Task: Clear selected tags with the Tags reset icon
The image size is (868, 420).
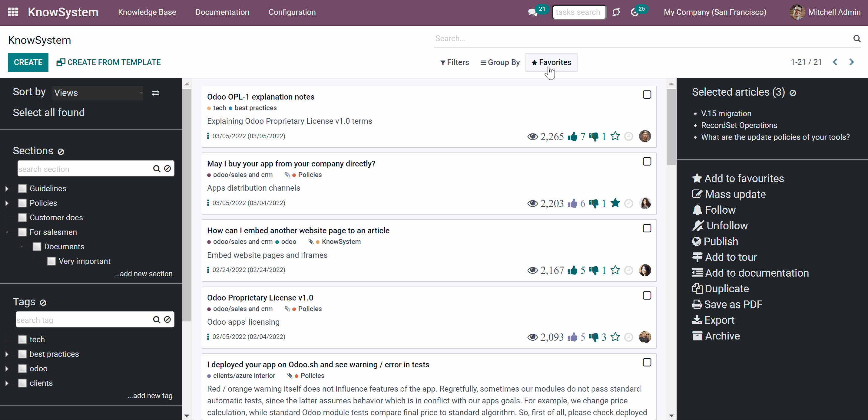Action: pos(43,303)
